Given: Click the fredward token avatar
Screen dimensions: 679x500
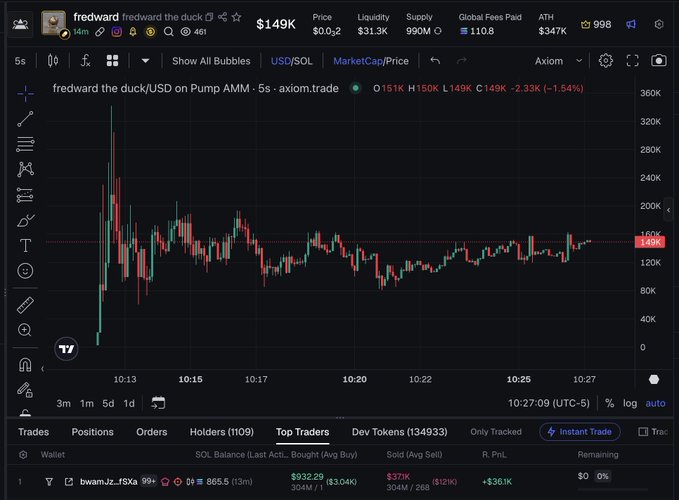Looking at the screenshot, I should pos(54,23).
